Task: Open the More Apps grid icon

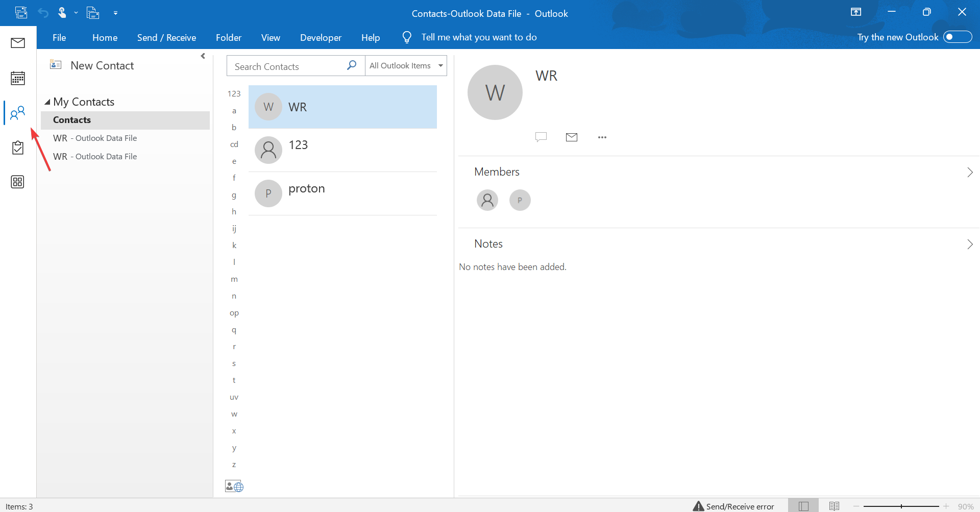Action: pos(18,182)
